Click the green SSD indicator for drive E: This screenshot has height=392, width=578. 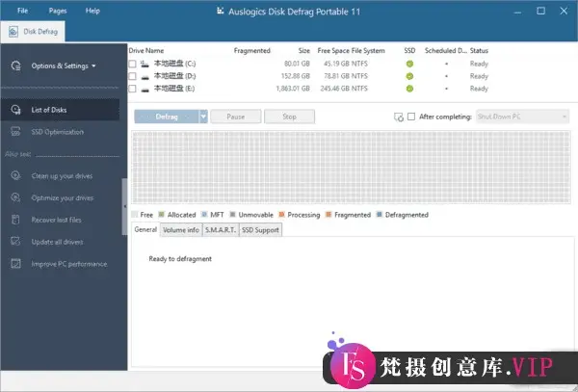click(409, 89)
